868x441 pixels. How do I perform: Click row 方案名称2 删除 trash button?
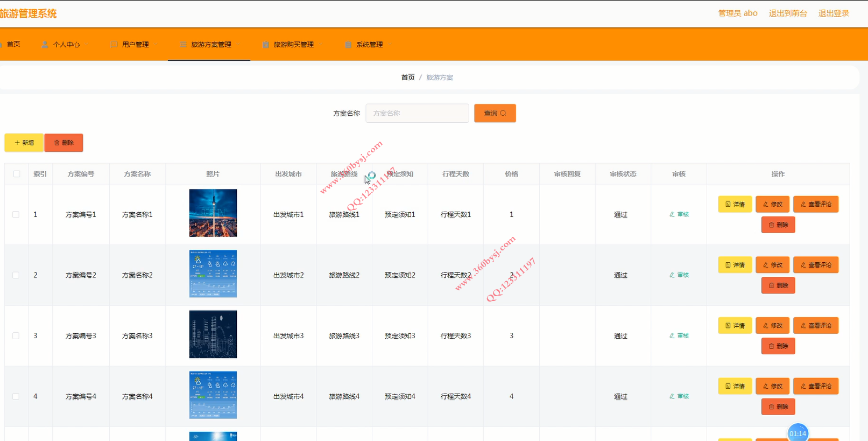[778, 285]
